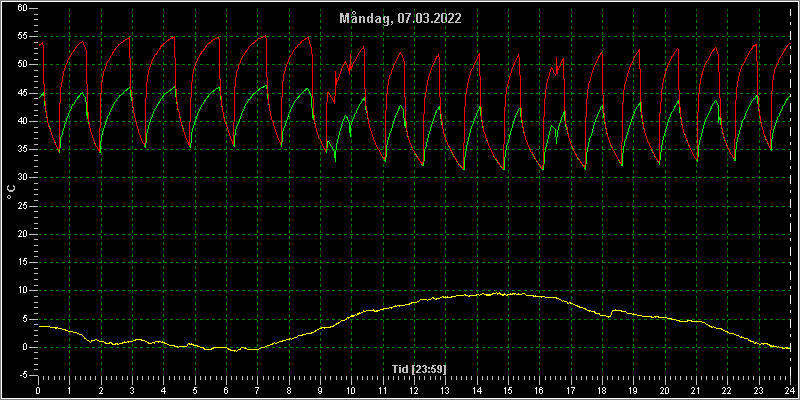Click the -5 label on temperature axis
Image resolution: width=800 pixels, height=400 pixels.
22,376
